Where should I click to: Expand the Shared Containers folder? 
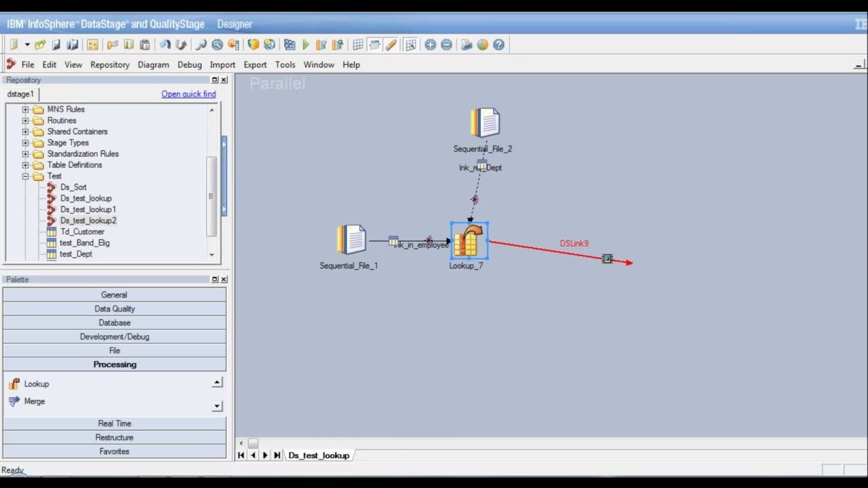pyautogui.click(x=26, y=131)
